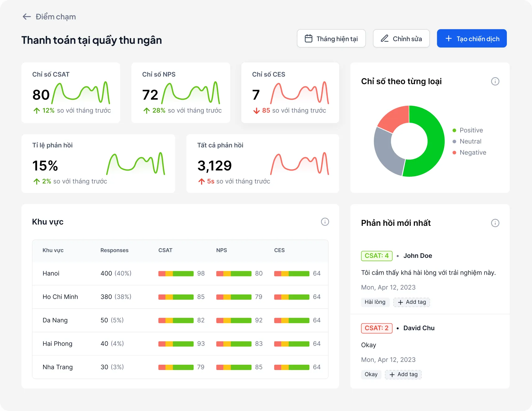Image resolution: width=532 pixels, height=411 pixels.
Task: Add tag to John Doe's feedback
Action: pyautogui.click(x=412, y=302)
